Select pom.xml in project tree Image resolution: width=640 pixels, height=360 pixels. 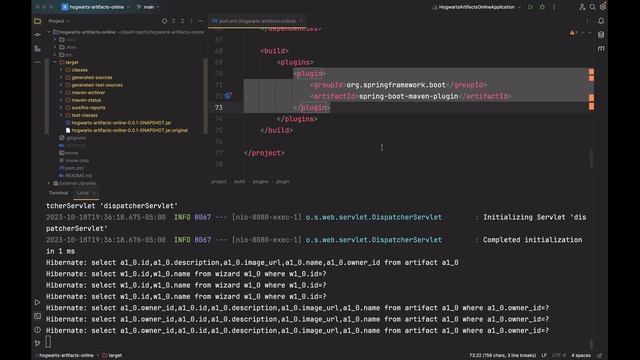pos(71,168)
